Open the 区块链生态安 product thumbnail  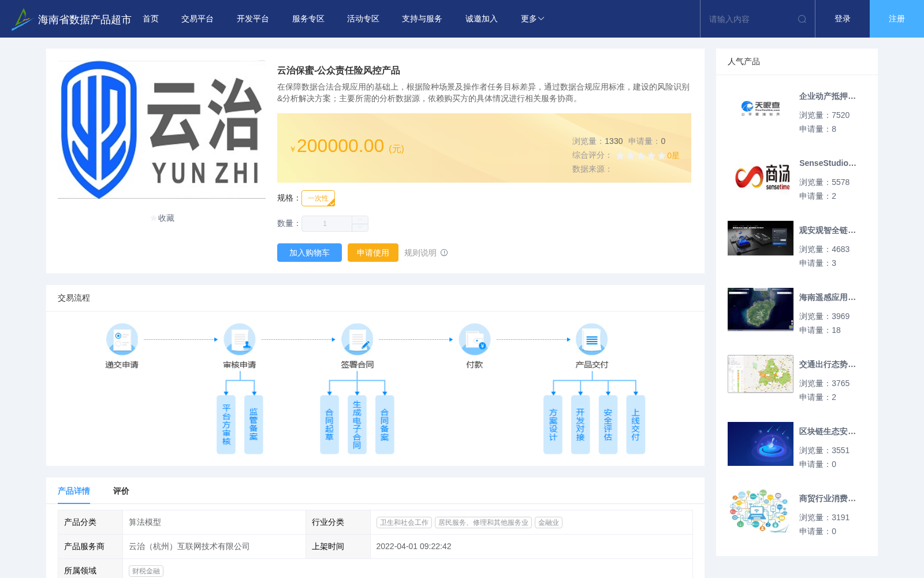point(761,444)
